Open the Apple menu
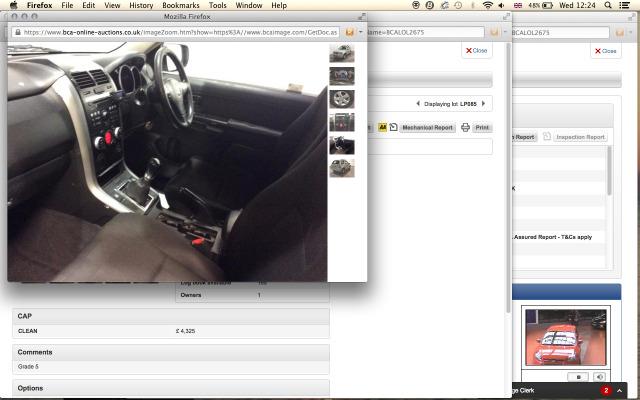 click(x=13, y=5)
